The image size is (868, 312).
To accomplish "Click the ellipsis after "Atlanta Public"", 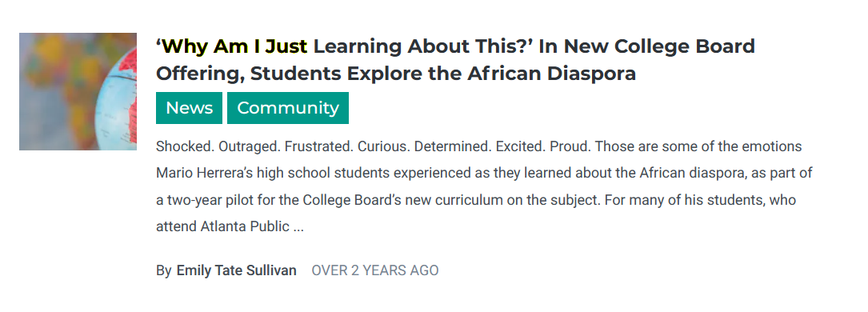I will point(298,226).
